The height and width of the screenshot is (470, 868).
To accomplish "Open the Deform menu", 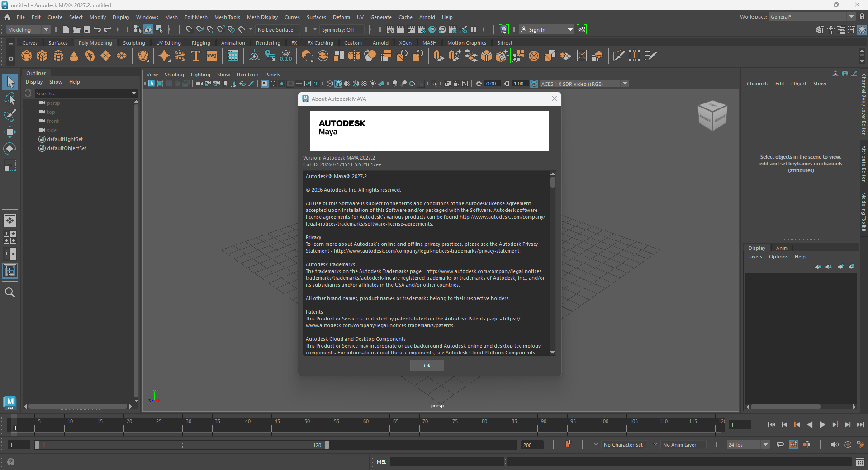I will point(342,17).
